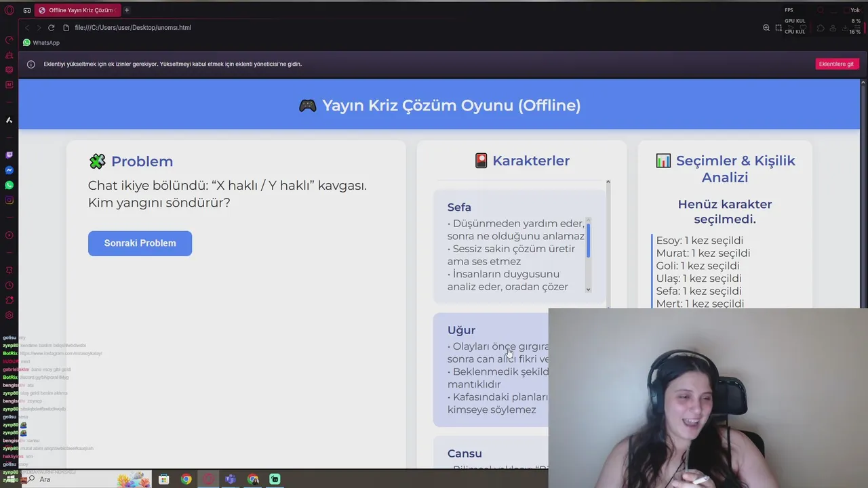
Task: Open Google Chrome from the taskbar
Action: click(x=186, y=479)
